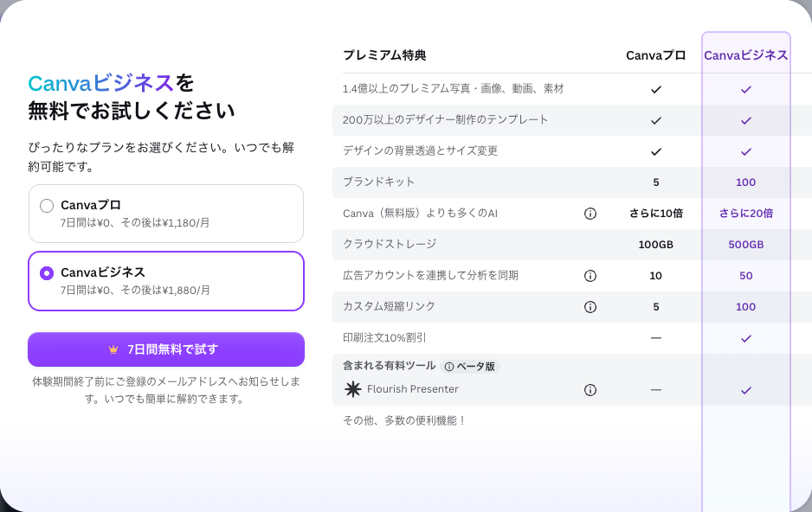Click the ブランドキット row label
The width and height of the screenshot is (812, 512).
coord(378,182)
